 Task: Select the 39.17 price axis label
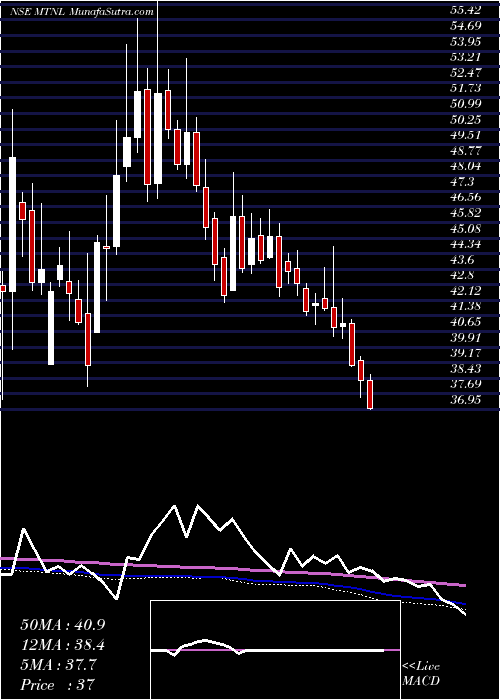click(x=465, y=354)
